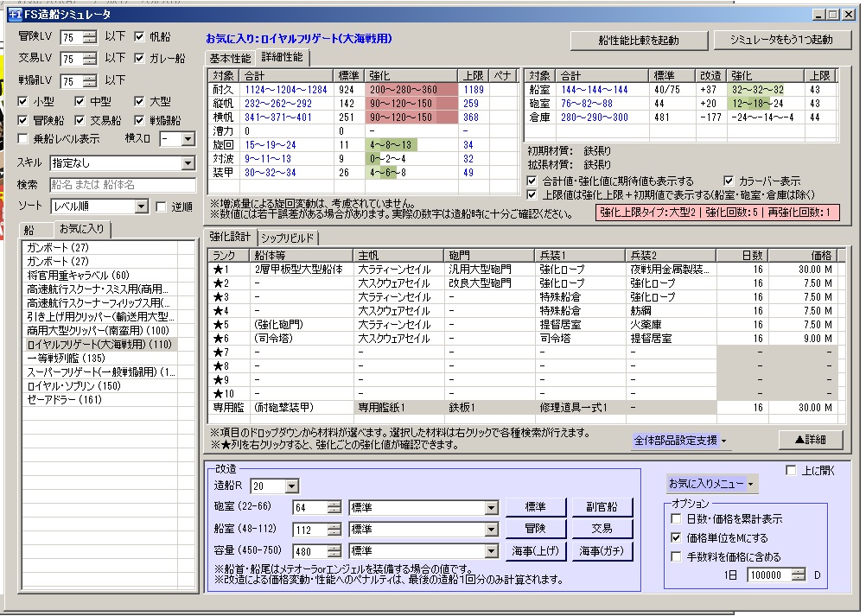Toggle 合計値・強化値に期待値も表示する checkbox

[532, 181]
